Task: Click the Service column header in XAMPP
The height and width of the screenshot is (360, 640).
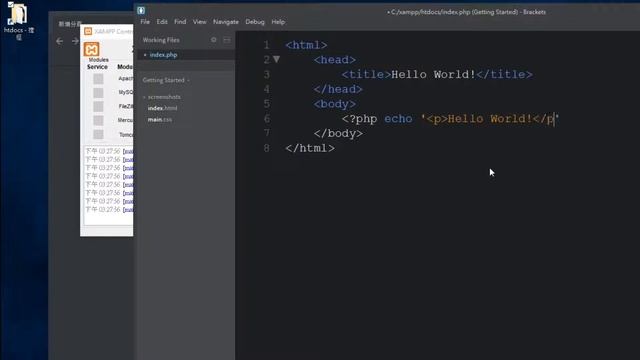Action: (97, 67)
